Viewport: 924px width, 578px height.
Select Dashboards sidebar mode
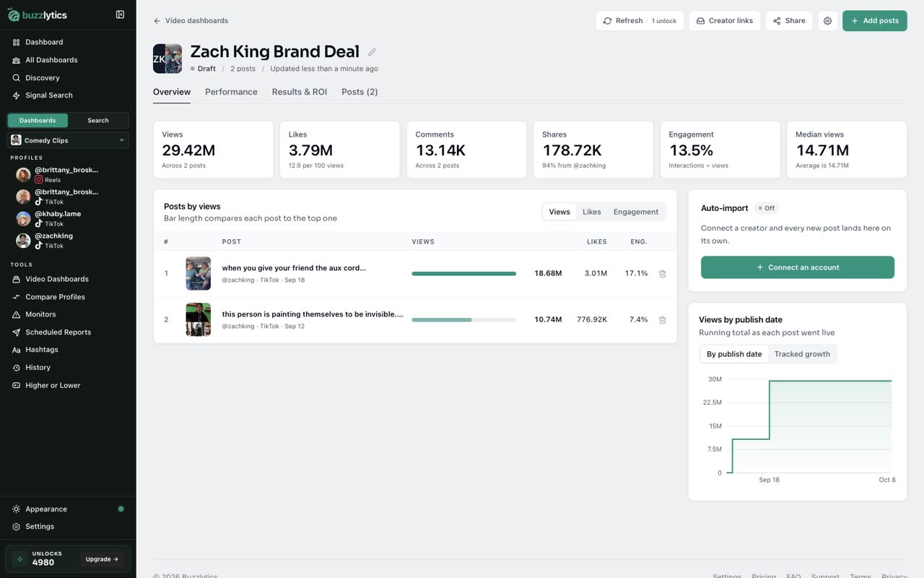[38, 121]
